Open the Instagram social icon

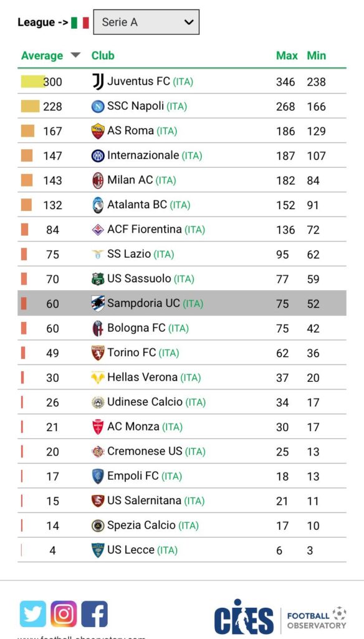point(64,614)
